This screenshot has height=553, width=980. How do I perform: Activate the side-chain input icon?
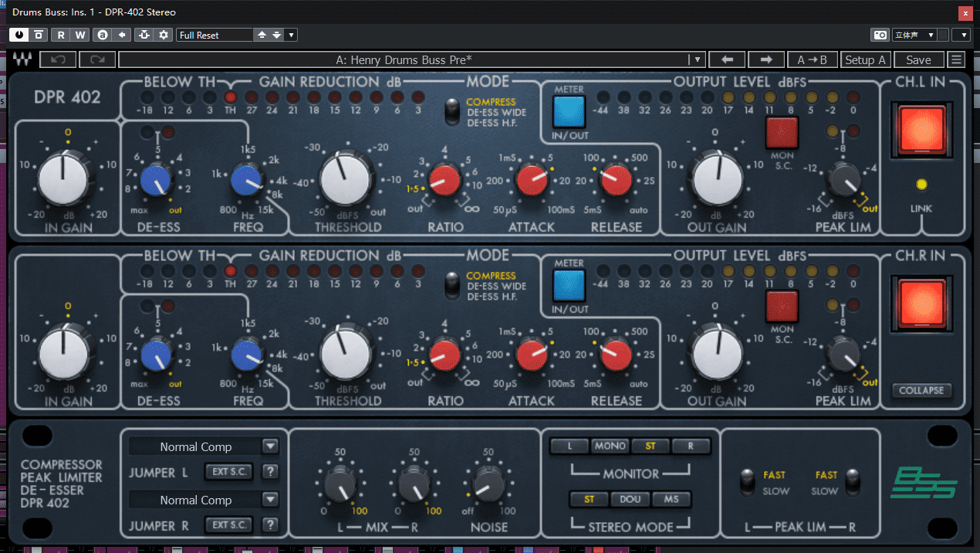(144, 35)
